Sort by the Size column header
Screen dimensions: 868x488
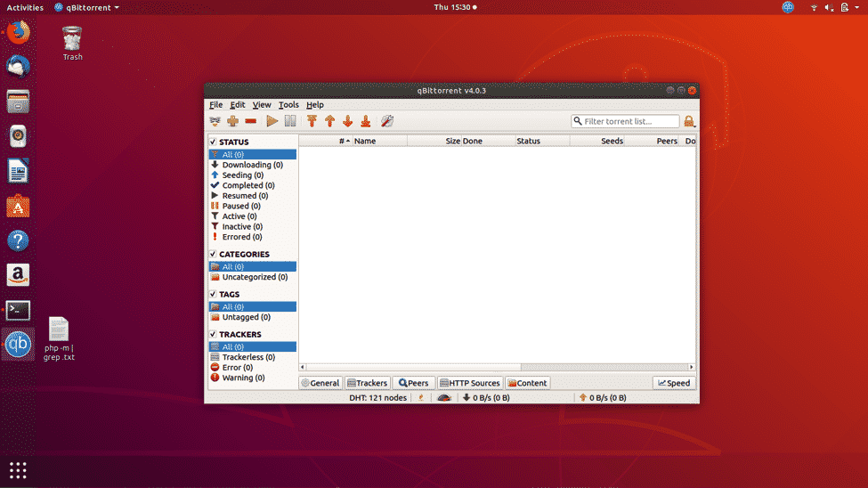click(434, 142)
